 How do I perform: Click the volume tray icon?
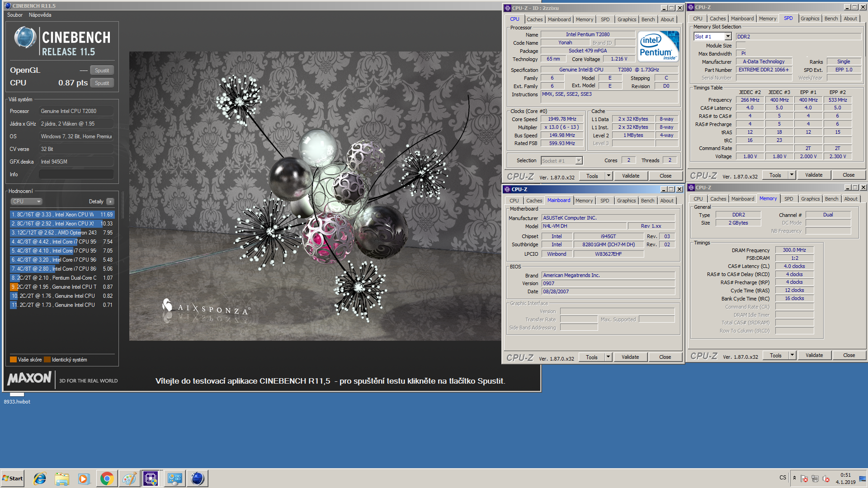click(x=826, y=479)
